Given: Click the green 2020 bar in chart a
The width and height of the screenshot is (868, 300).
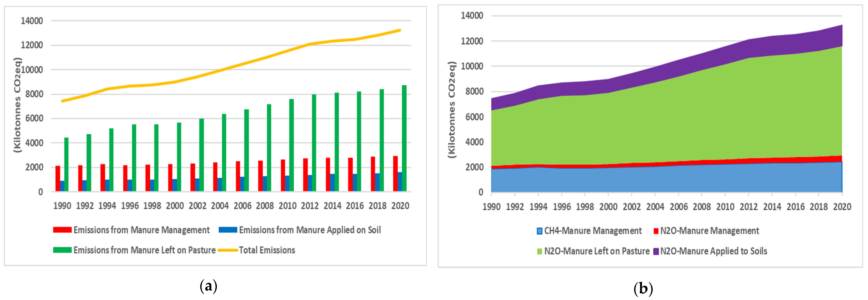Looking at the screenshot, I should pyautogui.click(x=404, y=138).
